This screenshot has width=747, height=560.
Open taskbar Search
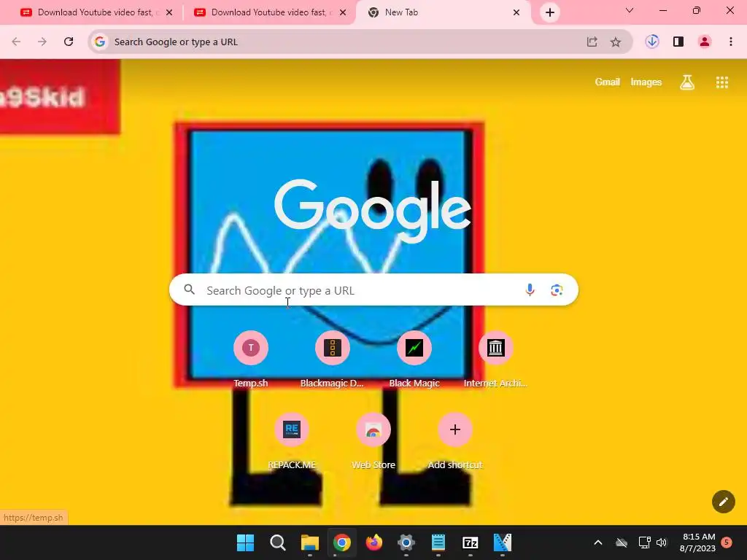point(278,542)
